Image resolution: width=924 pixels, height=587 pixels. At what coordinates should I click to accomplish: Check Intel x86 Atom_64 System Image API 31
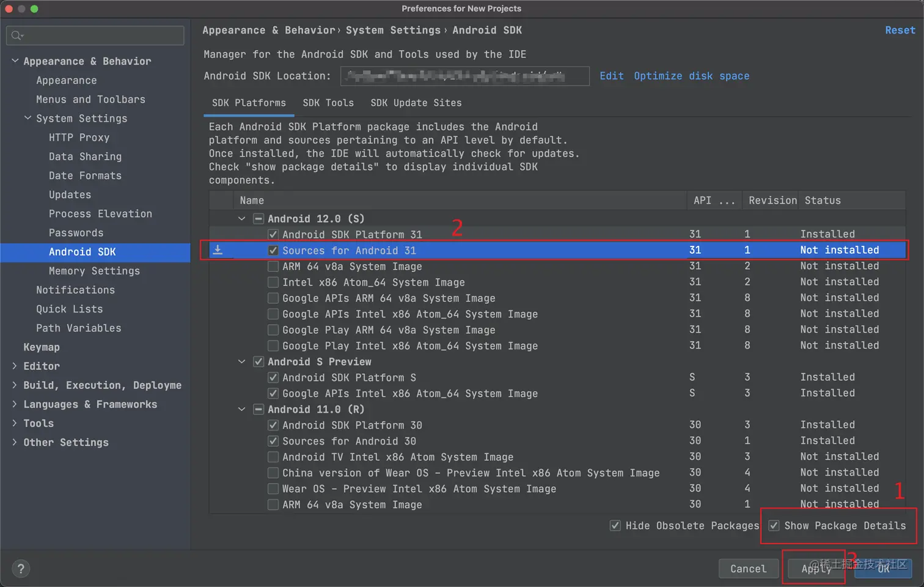tap(273, 282)
